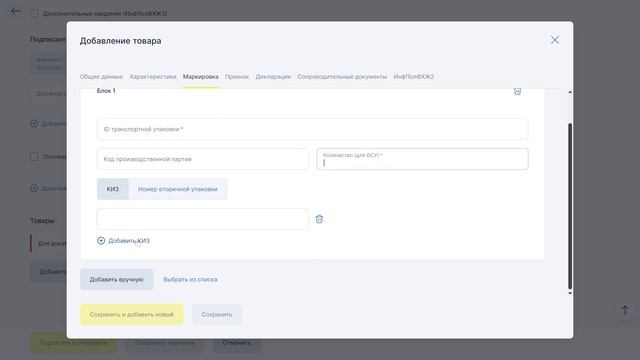Image resolution: width=640 pixels, height=360 pixels.
Task: Focus the ID транспортной упаковки field
Action: [313, 129]
